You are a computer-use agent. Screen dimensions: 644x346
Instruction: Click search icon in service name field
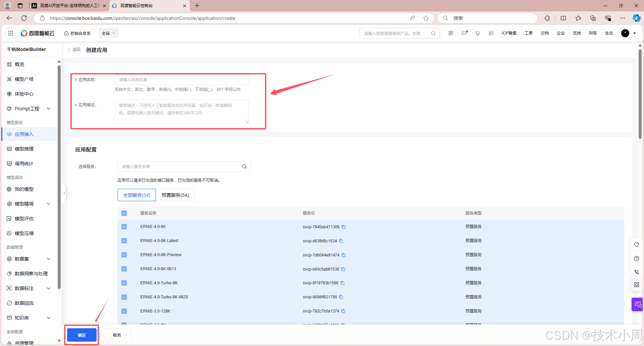tap(245, 167)
